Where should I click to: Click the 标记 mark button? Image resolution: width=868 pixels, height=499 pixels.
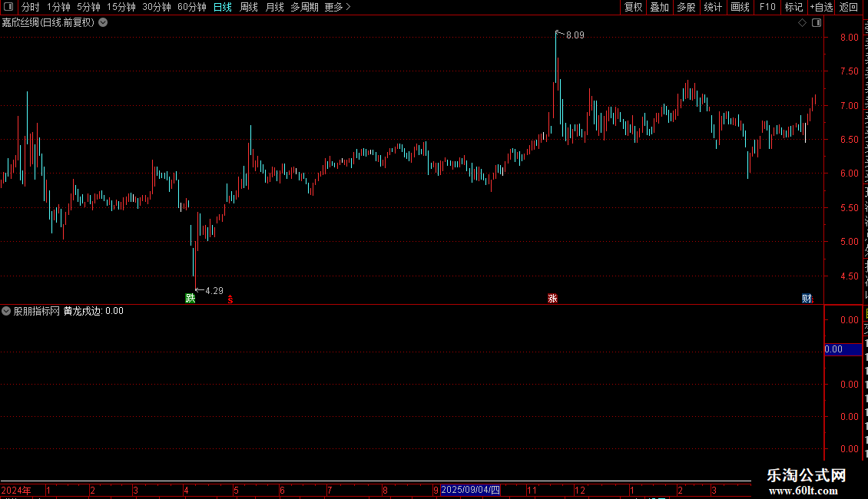pos(793,7)
